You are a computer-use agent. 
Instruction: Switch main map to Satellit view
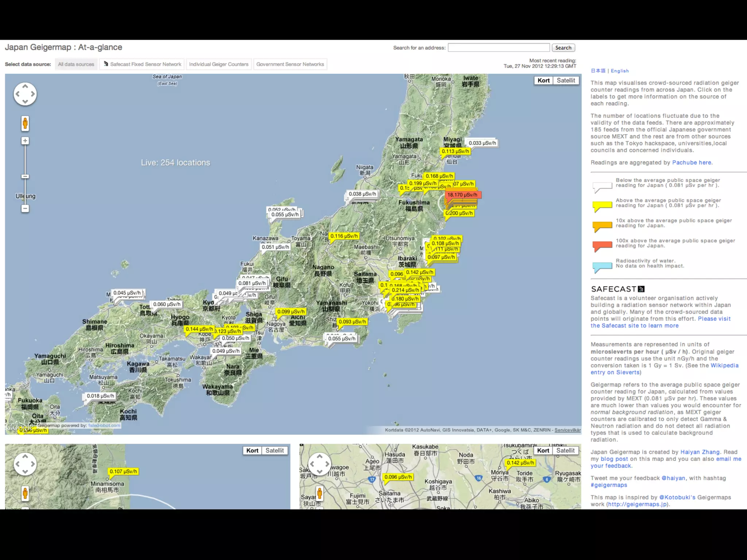pyautogui.click(x=566, y=81)
